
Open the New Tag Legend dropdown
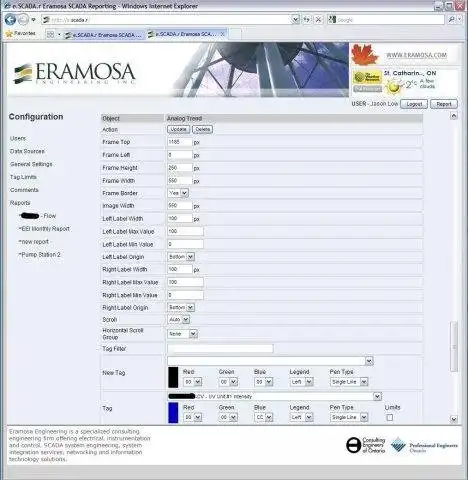pos(301,382)
